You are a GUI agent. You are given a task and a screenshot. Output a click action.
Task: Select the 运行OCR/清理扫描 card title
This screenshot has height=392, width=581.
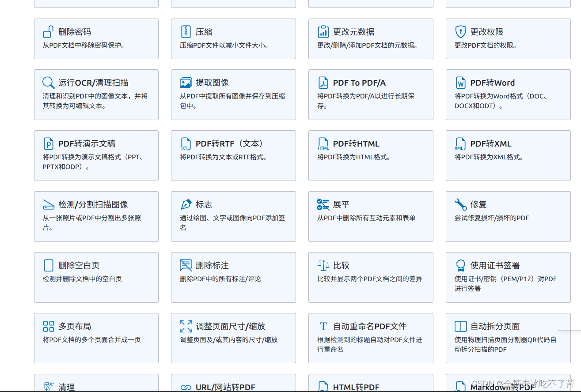tap(94, 83)
